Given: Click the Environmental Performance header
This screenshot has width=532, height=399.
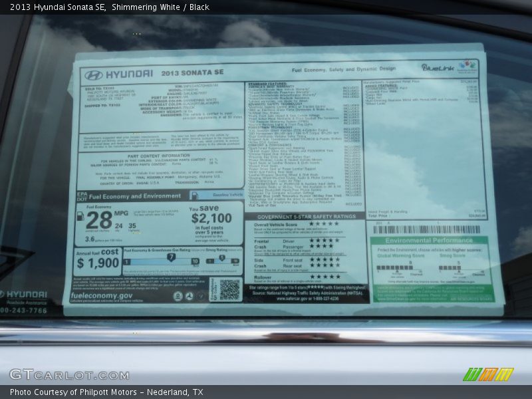Looking at the screenshot, I should point(429,241).
